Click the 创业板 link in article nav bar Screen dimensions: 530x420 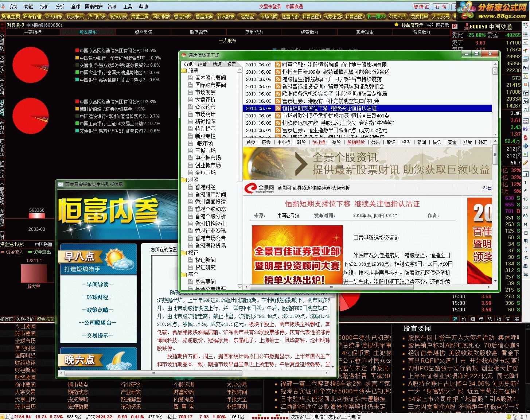(x=319, y=142)
